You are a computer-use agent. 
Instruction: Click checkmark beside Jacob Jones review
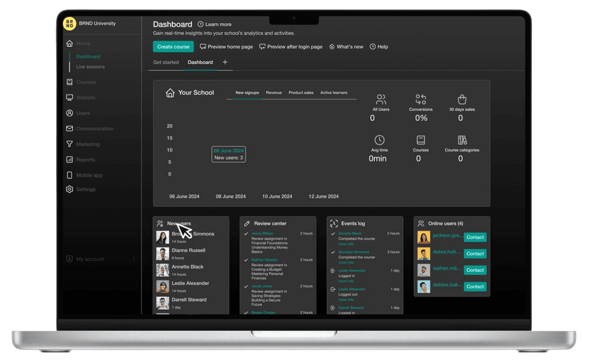tap(246, 287)
